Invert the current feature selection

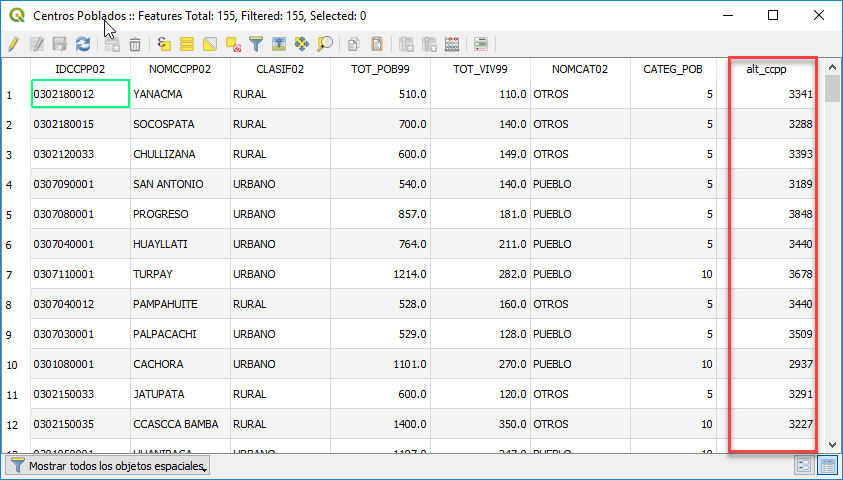point(210,44)
